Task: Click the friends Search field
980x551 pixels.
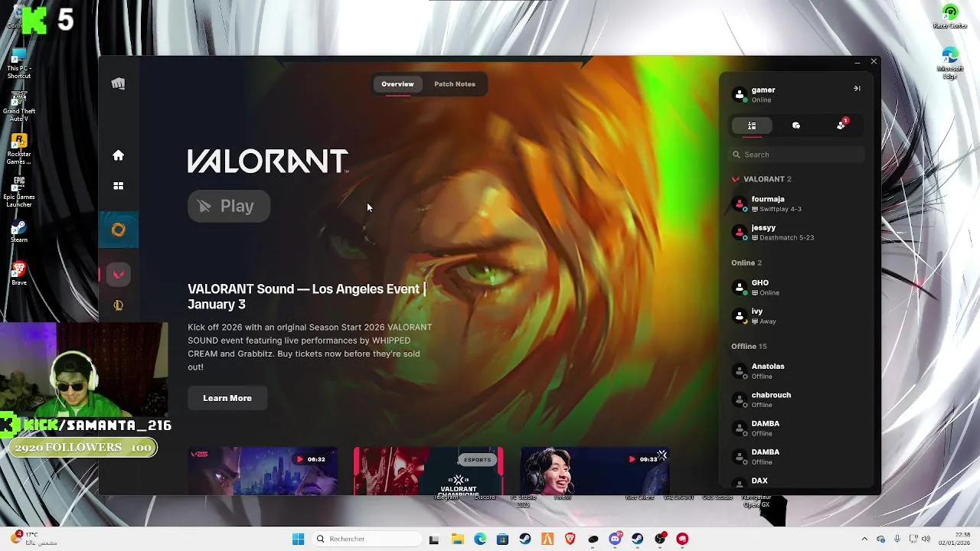Action: (796, 155)
